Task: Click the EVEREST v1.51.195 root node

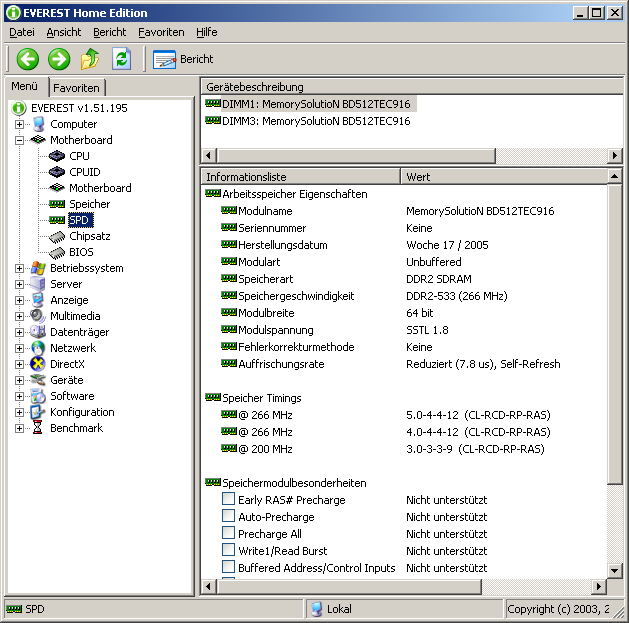Action: (79, 108)
